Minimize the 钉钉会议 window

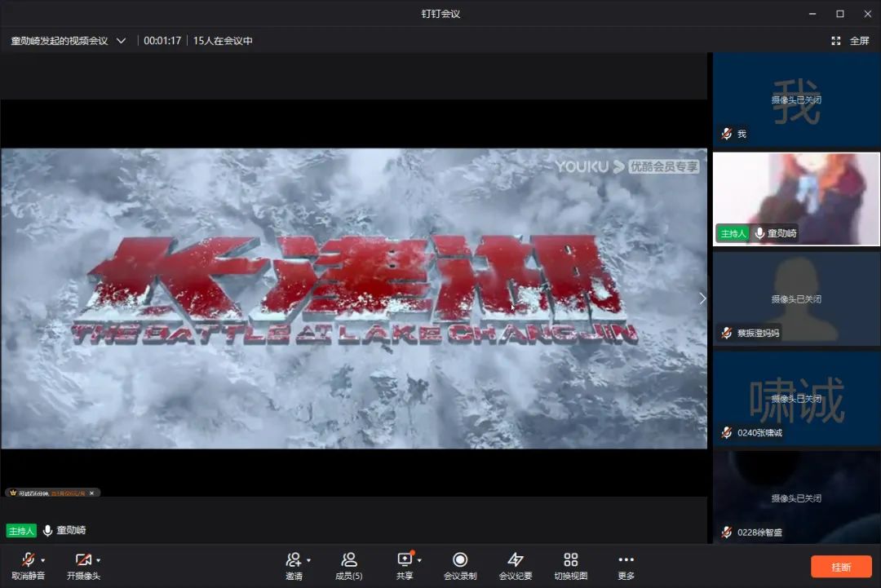coord(812,14)
